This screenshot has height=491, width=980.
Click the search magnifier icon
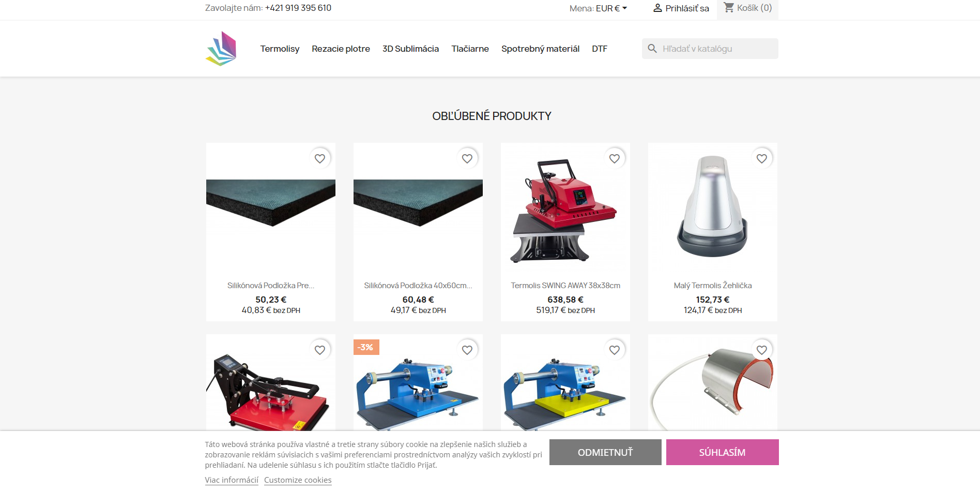click(652, 49)
